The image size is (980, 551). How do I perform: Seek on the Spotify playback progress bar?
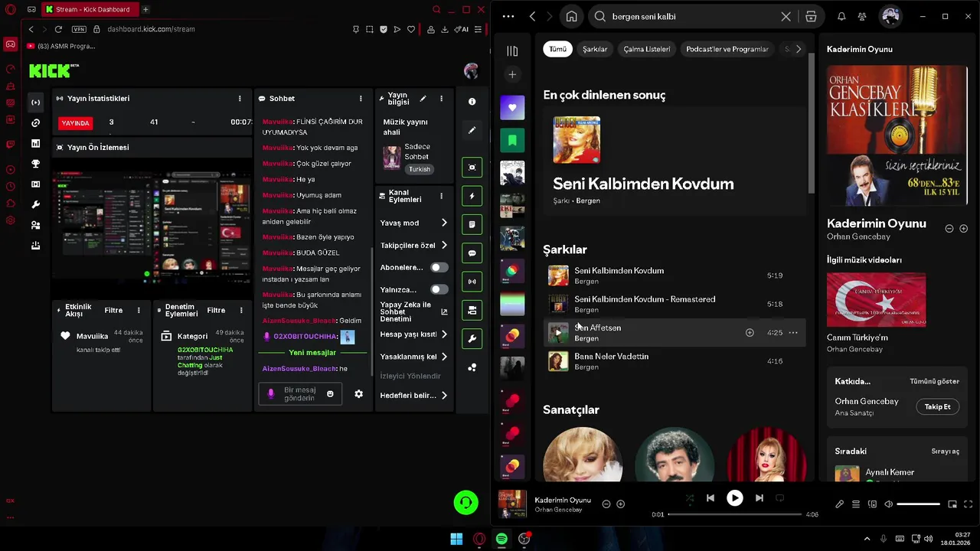[x=735, y=514]
